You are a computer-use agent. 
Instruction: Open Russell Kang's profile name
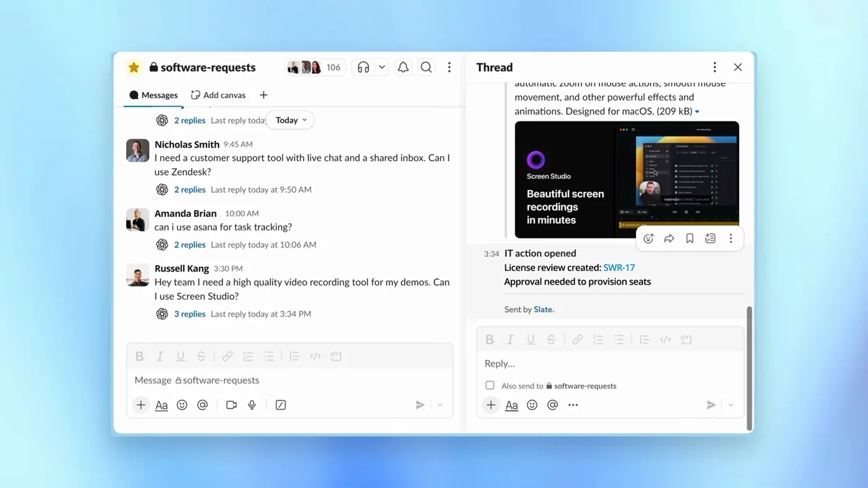(181, 268)
